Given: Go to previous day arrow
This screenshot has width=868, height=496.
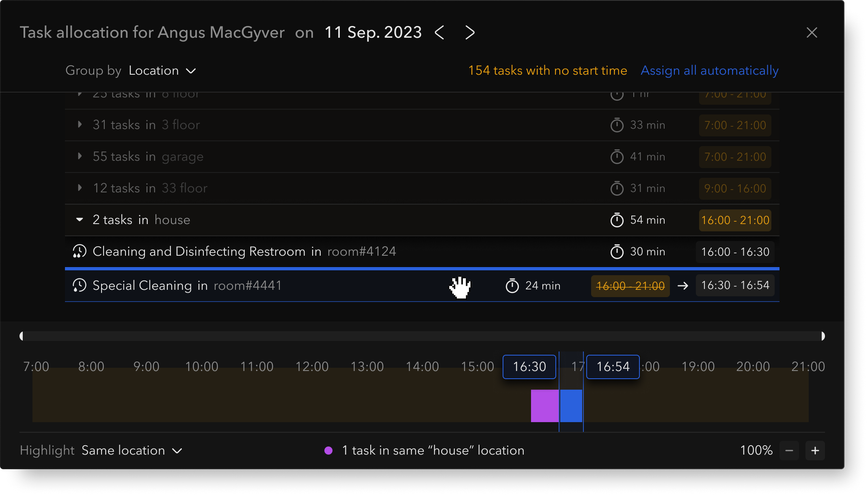Looking at the screenshot, I should 439,32.
